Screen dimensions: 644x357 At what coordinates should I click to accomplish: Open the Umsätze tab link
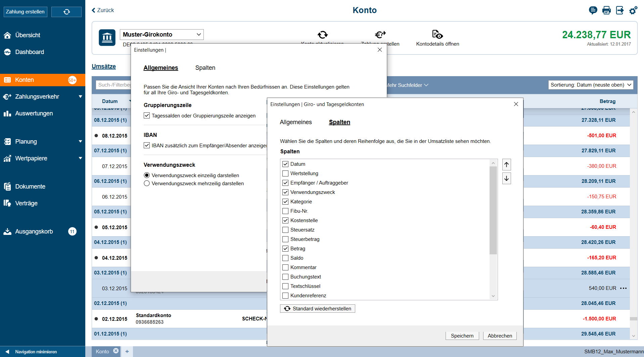[x=104, y=66]
